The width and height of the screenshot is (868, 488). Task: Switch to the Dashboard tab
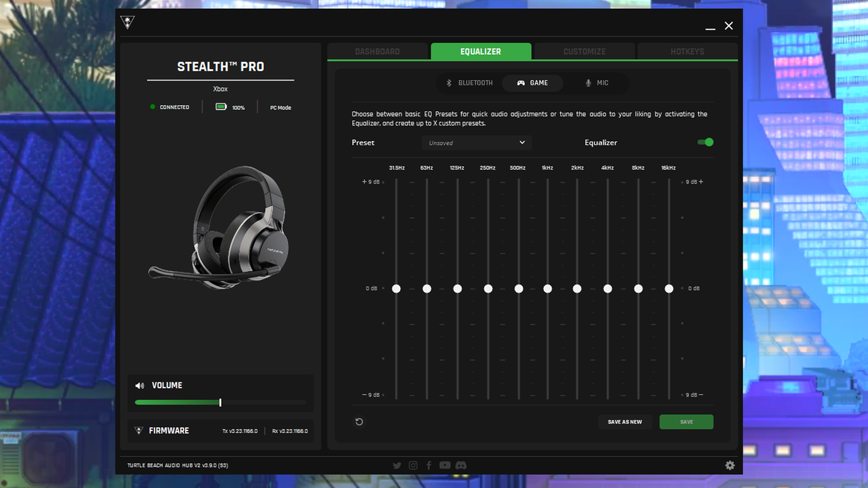coord(378,52)
